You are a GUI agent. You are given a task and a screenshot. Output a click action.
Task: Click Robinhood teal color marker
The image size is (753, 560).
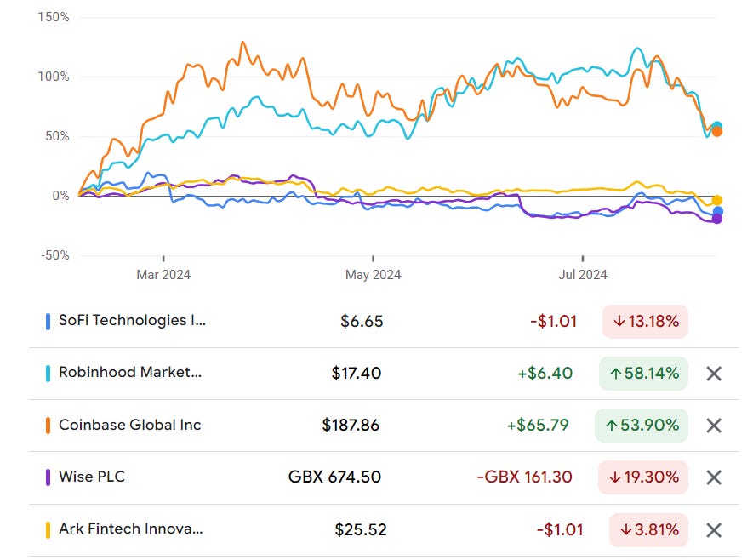48,374
